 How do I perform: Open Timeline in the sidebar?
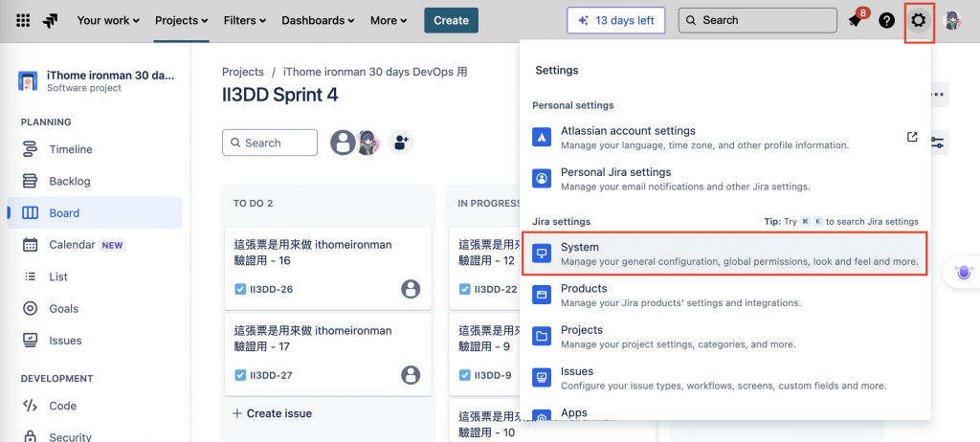[95, 149]
